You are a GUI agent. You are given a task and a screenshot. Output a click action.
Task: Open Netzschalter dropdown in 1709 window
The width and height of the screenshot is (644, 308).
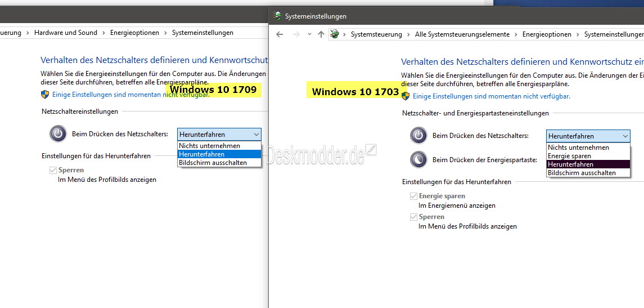pyautogui.click(x=219, y=135)
